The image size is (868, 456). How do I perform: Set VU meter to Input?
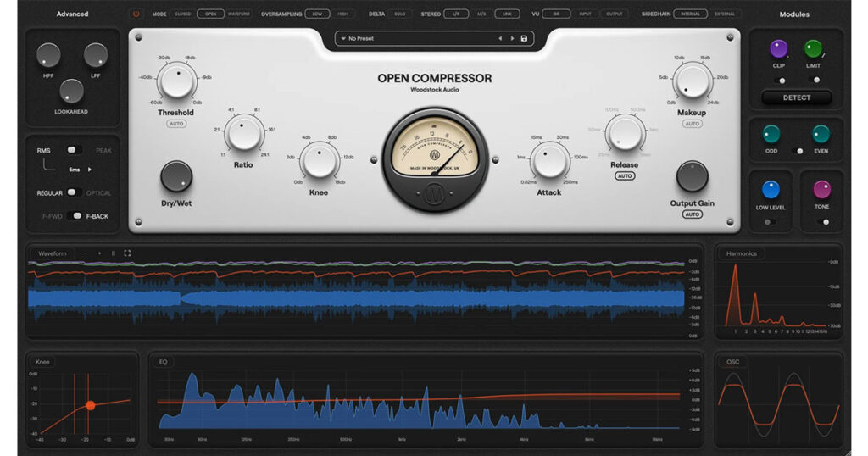tap(585, 14)
